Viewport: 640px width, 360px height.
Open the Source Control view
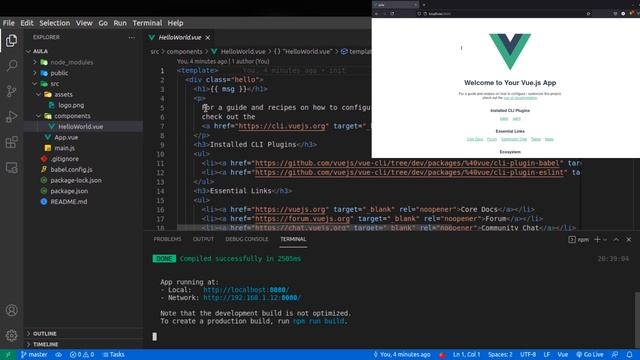(x=11, y=91)
